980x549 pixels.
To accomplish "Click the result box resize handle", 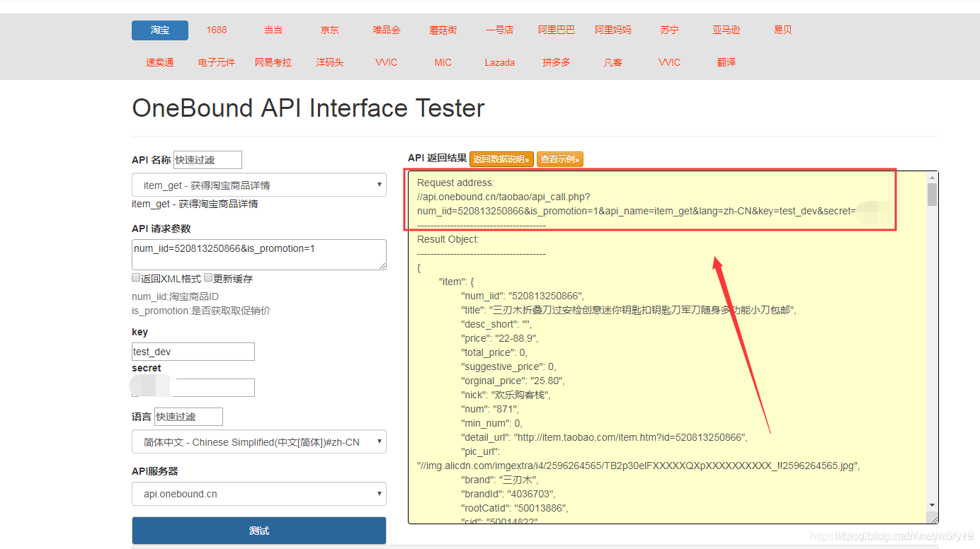I will coord(934,519).
